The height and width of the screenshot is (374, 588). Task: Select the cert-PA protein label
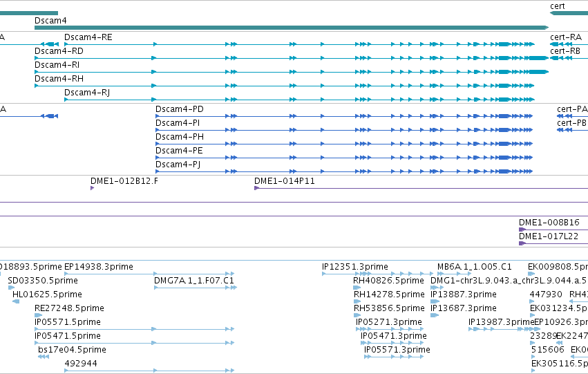pyautogui.click(x=572, y=109)
